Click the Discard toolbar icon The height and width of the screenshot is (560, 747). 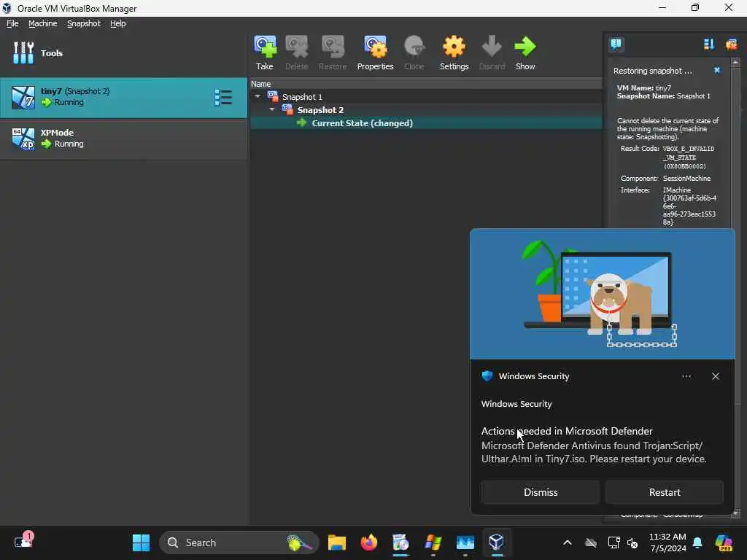(x=492, y=52)
